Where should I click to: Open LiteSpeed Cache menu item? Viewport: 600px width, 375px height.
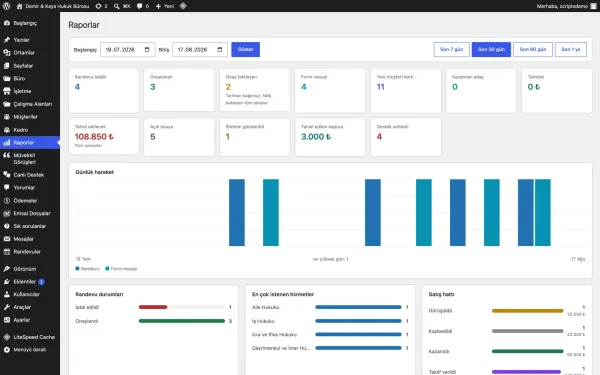pyautogui.click(x=30, y=337)
